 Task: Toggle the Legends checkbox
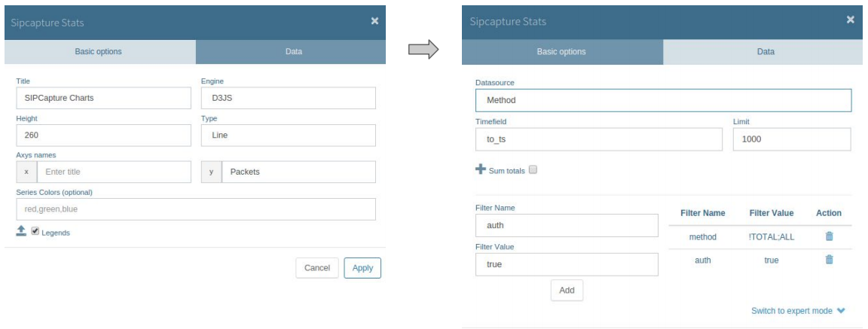(x=35, y=232)
